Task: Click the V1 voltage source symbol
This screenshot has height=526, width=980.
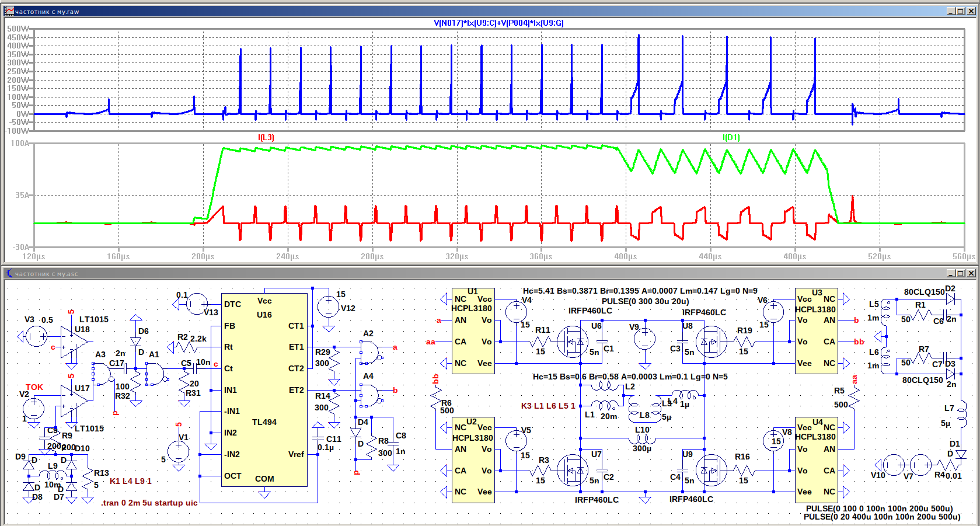Action: 178,451
